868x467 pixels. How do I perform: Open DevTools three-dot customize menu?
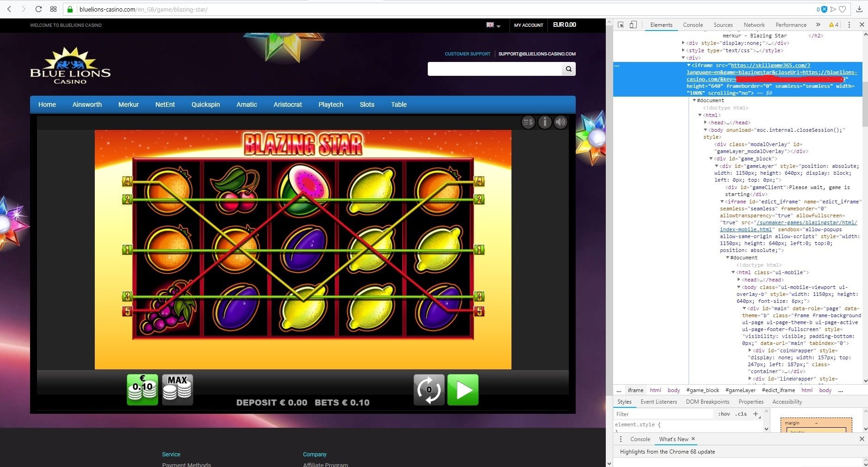pyautogui.click(x=849, y=25)
